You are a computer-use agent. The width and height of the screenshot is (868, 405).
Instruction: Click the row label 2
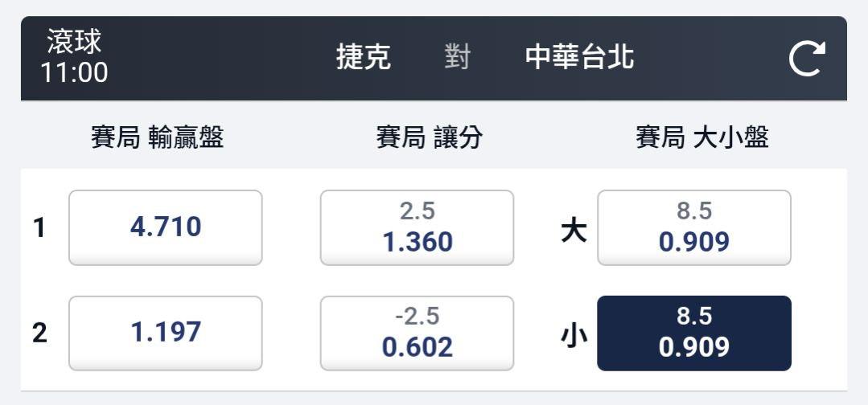click(39, 333)
